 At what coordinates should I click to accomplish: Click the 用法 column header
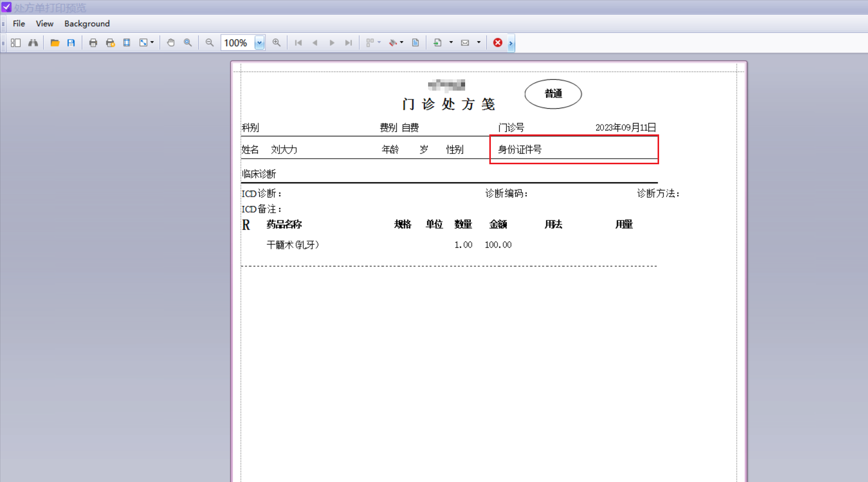pos(554,224)
